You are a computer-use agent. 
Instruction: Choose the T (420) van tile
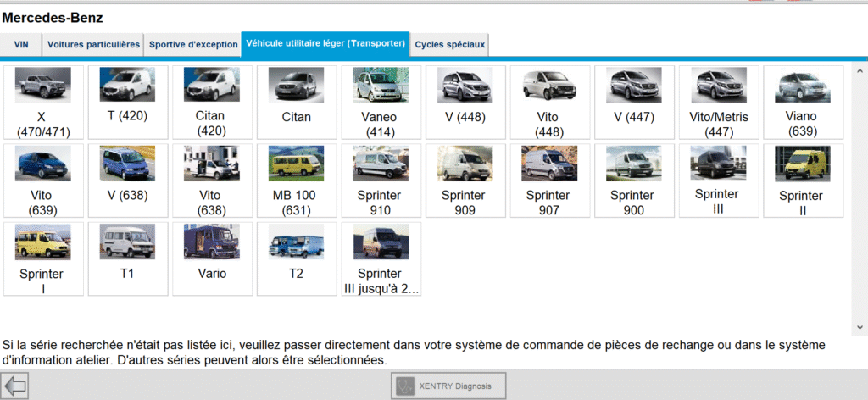click(127, 102)
